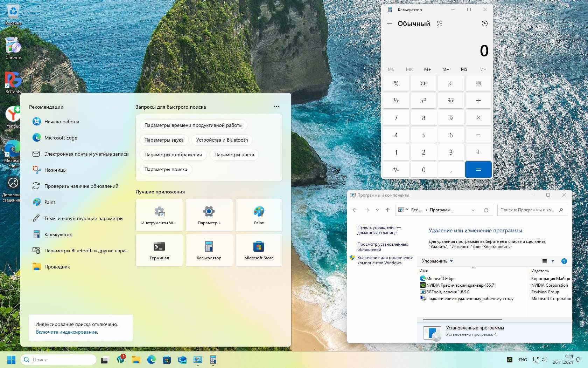Viewport: 588px width, 368px height.
Task: Click the horizontal scrollbar in programs list
Action: click(462, 320)
